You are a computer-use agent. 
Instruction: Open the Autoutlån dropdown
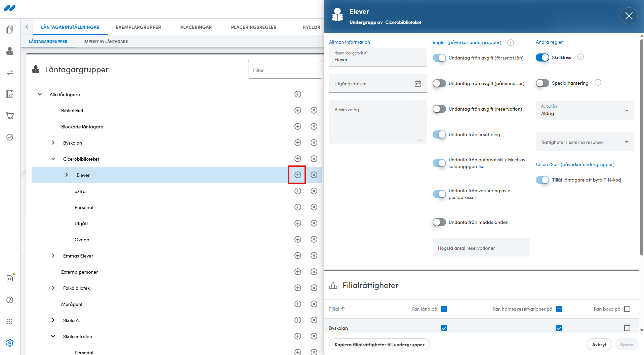click(x=585, y=111)
